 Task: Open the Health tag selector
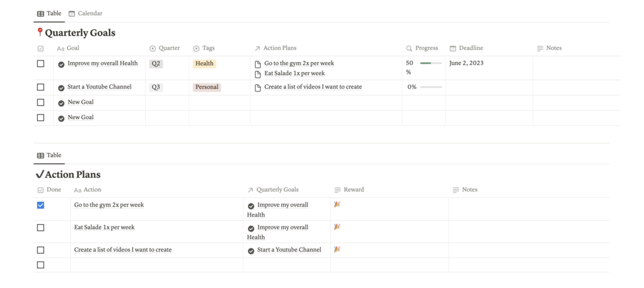coord(204,64)
